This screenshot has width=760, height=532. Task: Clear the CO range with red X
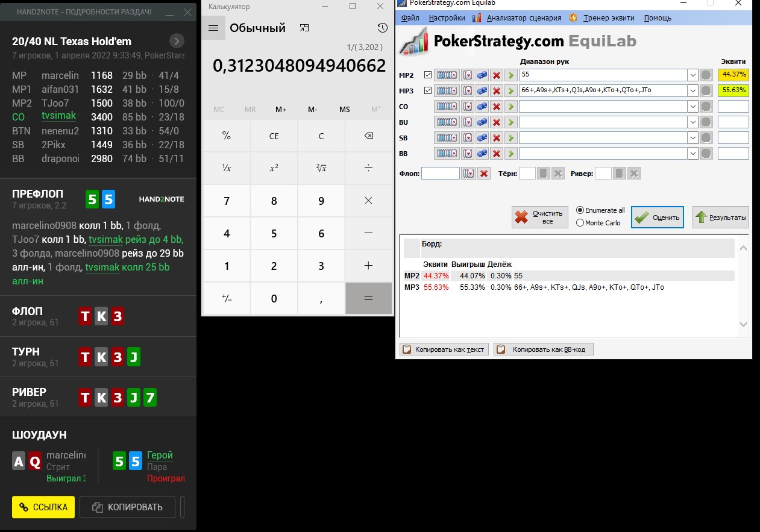[x=497, y=106]
